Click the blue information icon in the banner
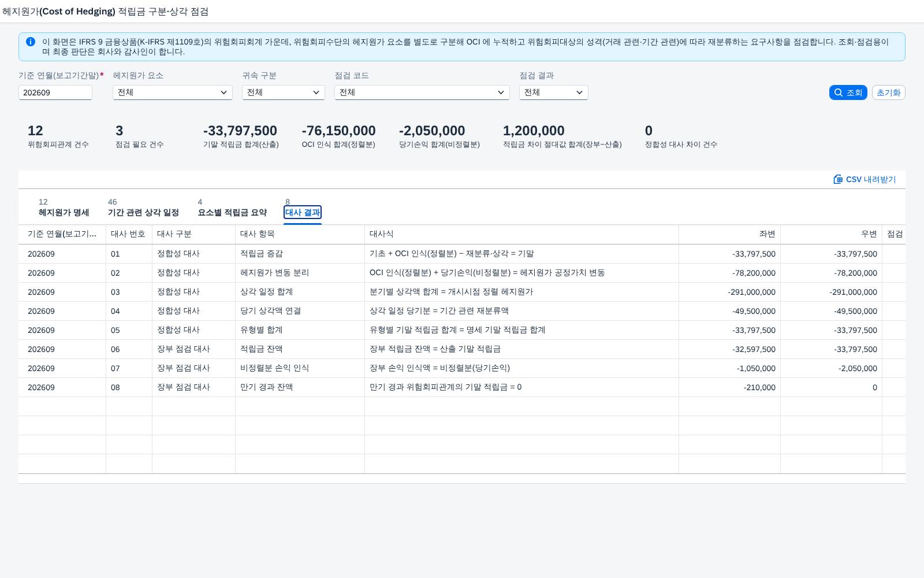The height and width of the screenshot is (578, 924). (31, 42)
